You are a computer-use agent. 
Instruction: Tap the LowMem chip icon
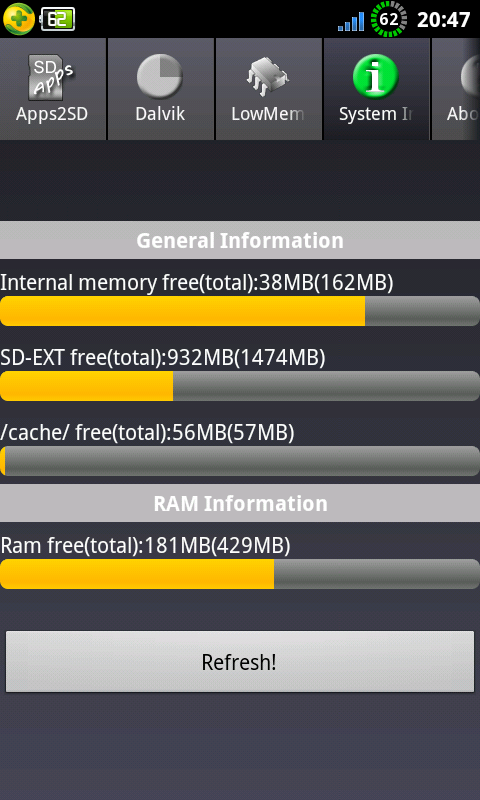tap(268, 77)
